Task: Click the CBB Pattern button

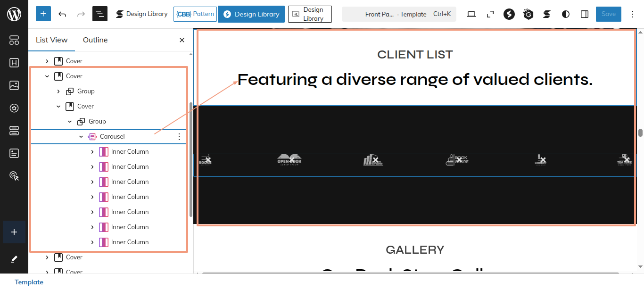Action: [195, 14]
